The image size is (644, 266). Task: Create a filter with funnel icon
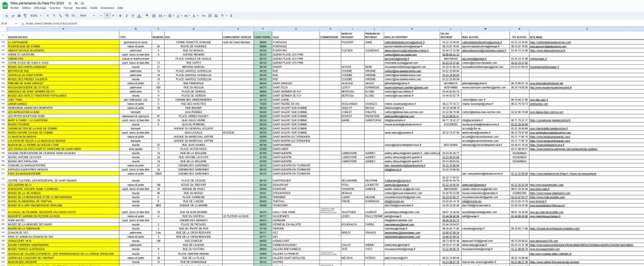point(222,16)
